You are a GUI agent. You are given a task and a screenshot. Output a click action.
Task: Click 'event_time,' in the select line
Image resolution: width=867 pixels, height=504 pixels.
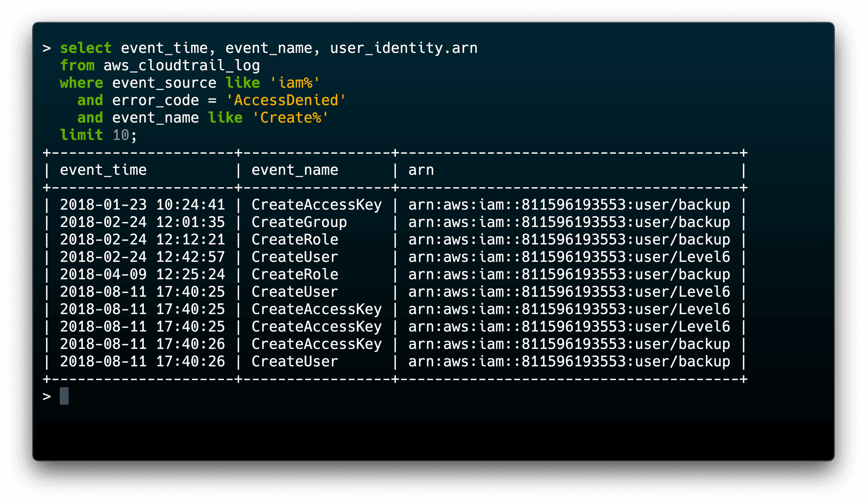(x=168, y=48)
